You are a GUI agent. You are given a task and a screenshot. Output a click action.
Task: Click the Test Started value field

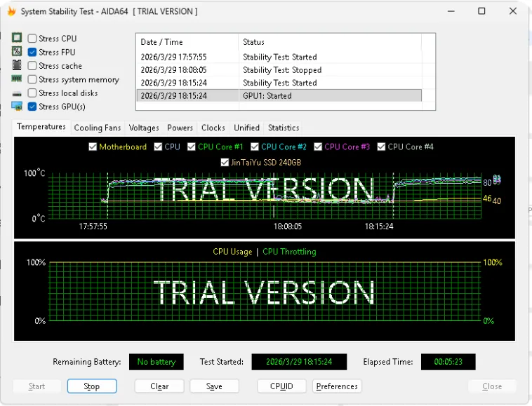pyautogui.click(x=299, y=362)
